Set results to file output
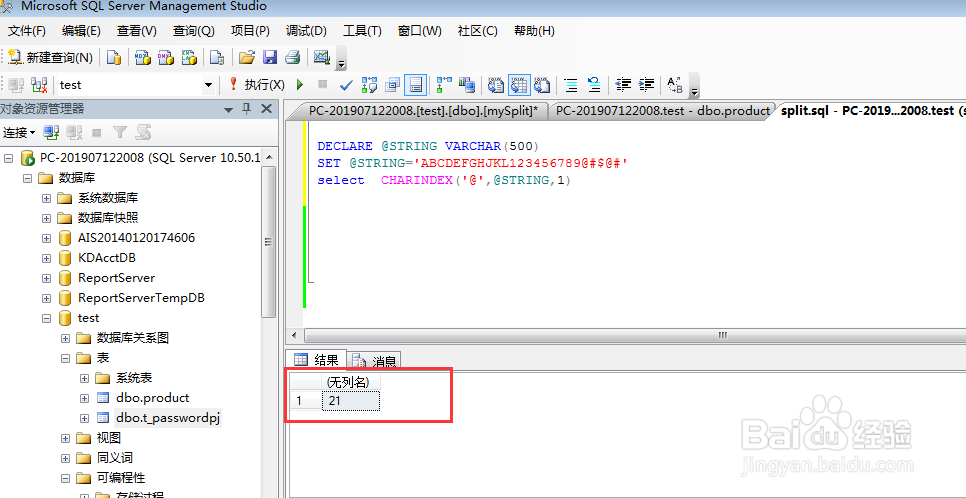 (x=542, y=84)
